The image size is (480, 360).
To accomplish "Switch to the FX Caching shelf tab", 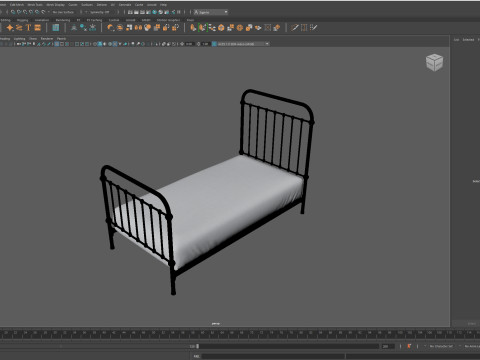I will [x=94, y=20].
